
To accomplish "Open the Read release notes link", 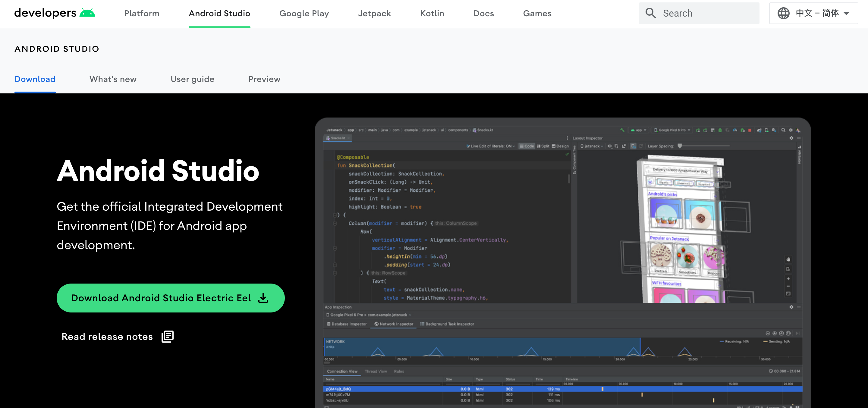I will [107, 337].
